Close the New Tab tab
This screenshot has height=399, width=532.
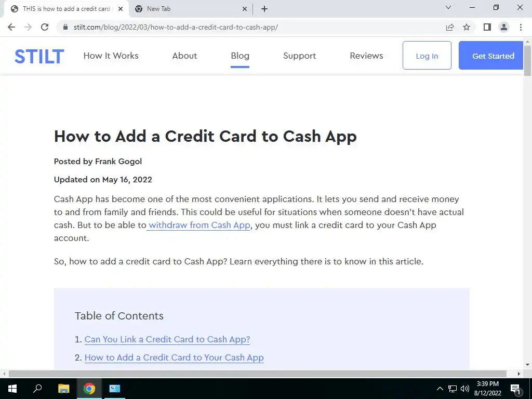pos(245,9)
